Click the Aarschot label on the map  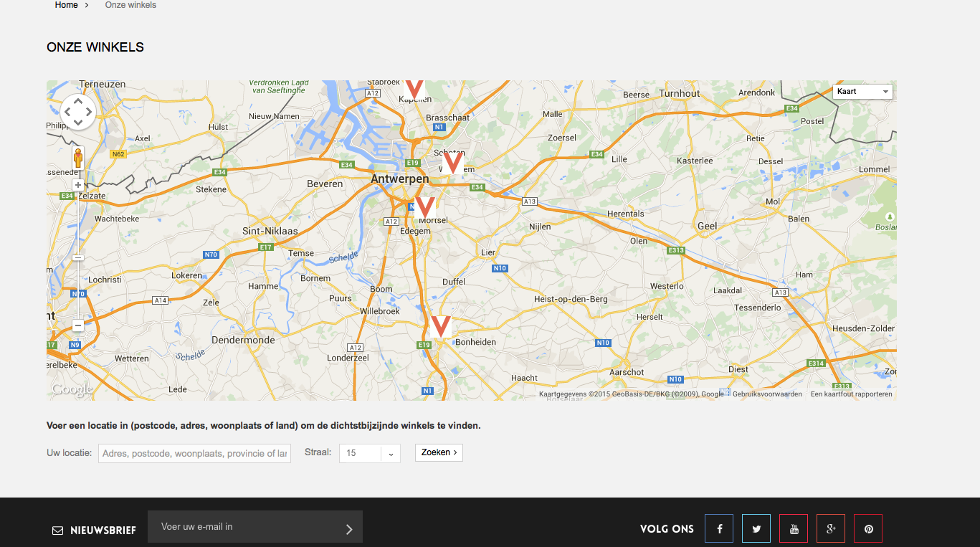[626, 372]
